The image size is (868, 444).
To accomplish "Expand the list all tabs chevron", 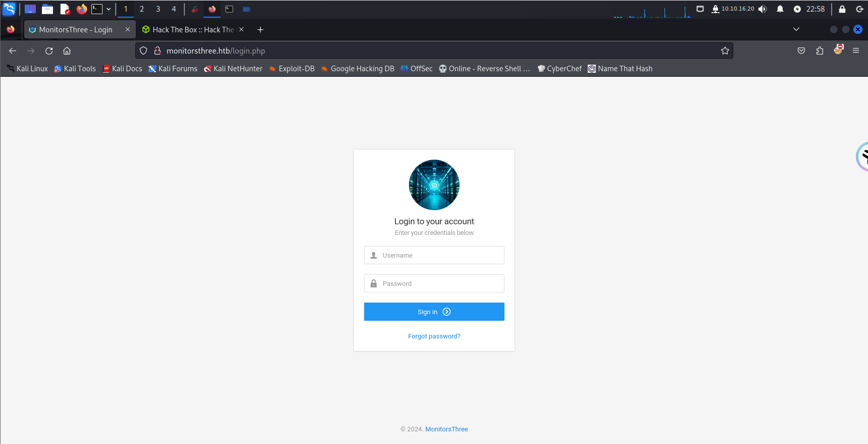I will (x=796, y=29).
